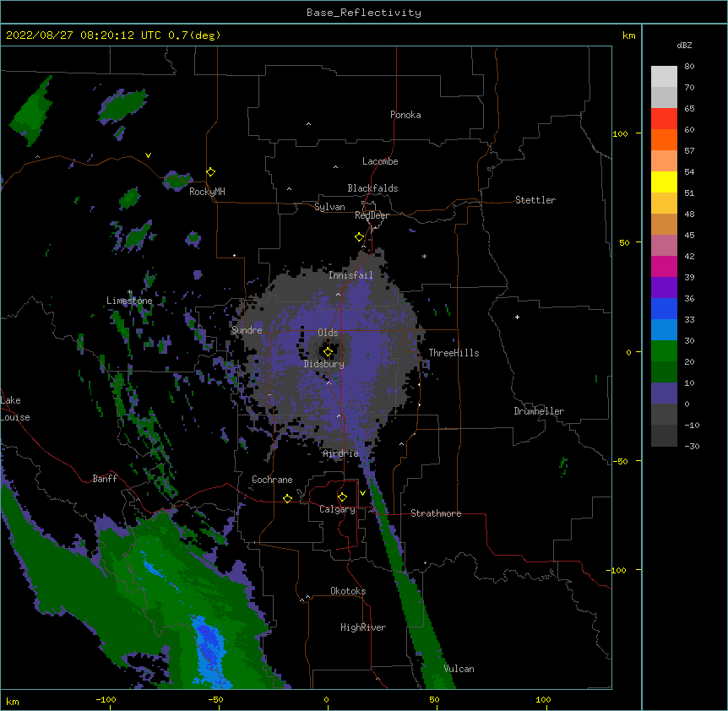Select the Airdrie city label

(x=341, y=453)
